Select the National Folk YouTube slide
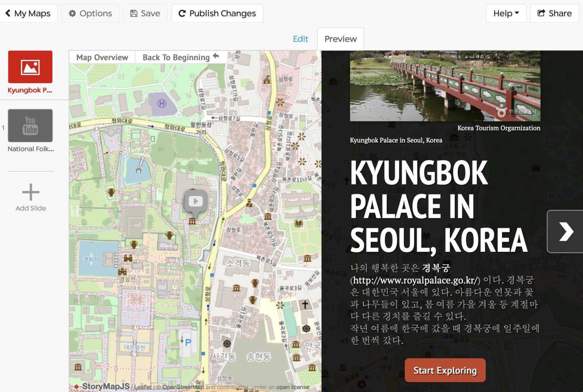The image size is (583, 392). pyautogui.click(x=30, y=125)
